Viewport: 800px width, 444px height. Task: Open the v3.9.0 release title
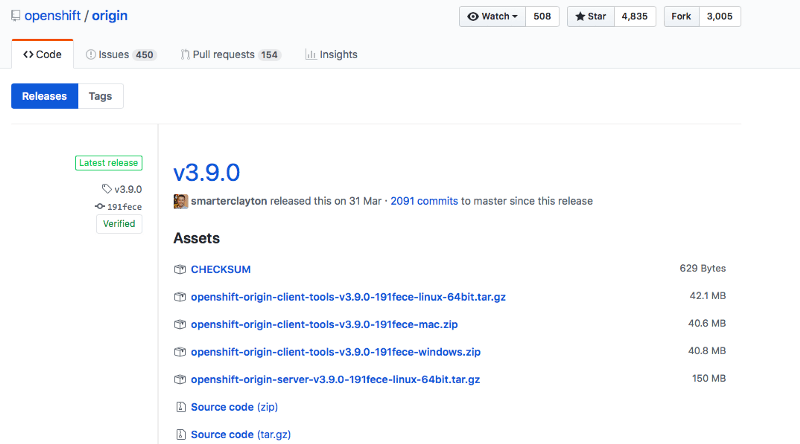(x=207, y=172)
